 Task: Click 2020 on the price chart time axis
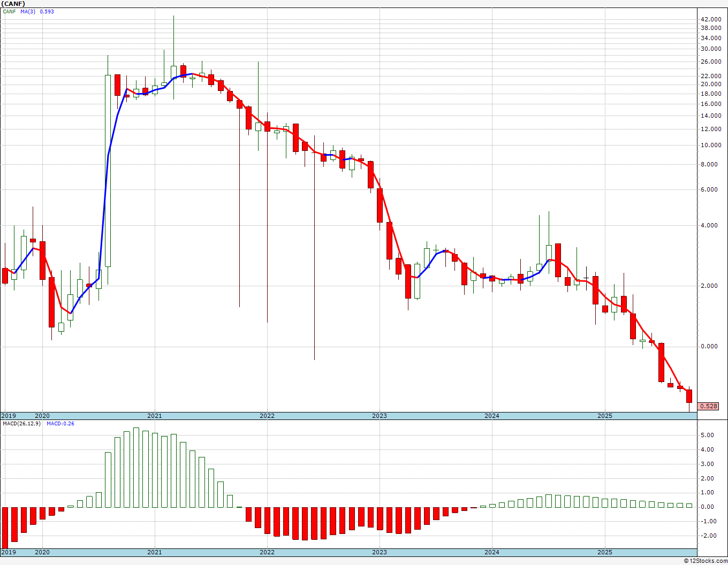(42, 416)
